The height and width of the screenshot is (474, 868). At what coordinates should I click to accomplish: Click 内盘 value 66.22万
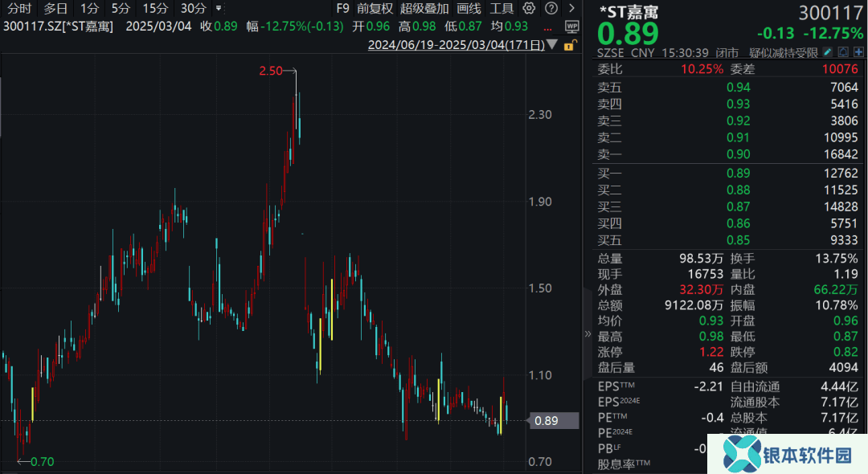(x=836, y=290)
